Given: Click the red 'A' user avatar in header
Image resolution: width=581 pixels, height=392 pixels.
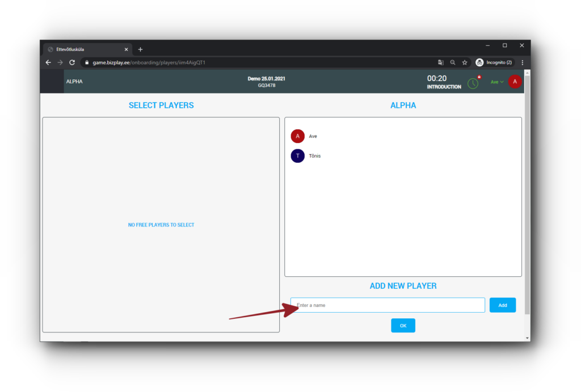Looking at the screenshot, I should [x=515, y=82].
